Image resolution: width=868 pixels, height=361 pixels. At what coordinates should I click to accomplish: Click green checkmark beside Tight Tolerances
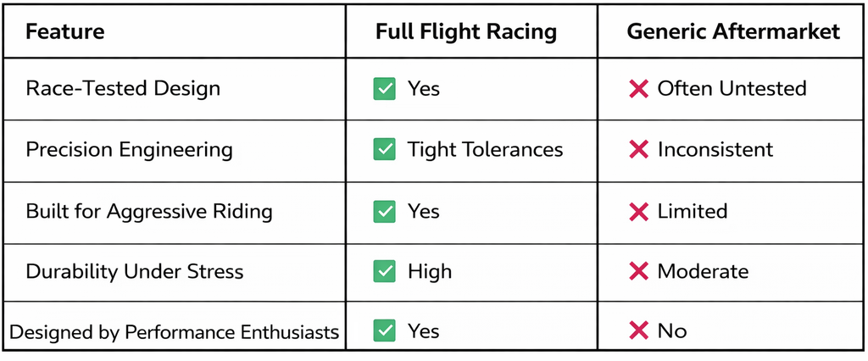[x=385, y=150]
